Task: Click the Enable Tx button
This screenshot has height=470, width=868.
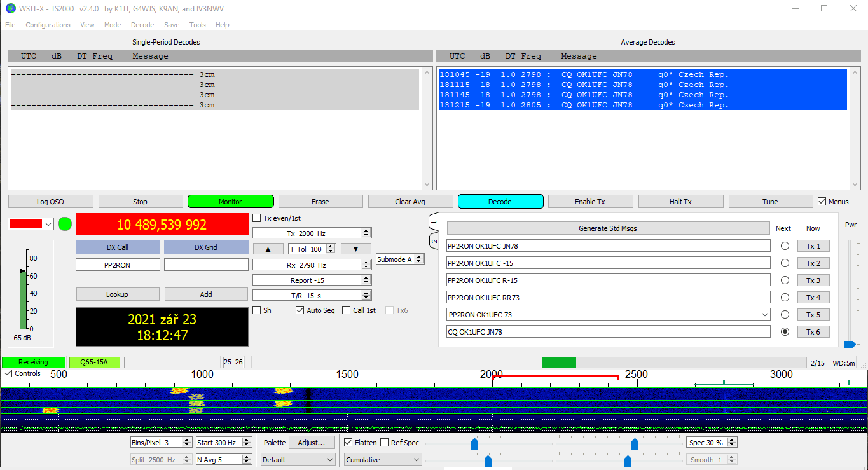Action: coord(590,202)
